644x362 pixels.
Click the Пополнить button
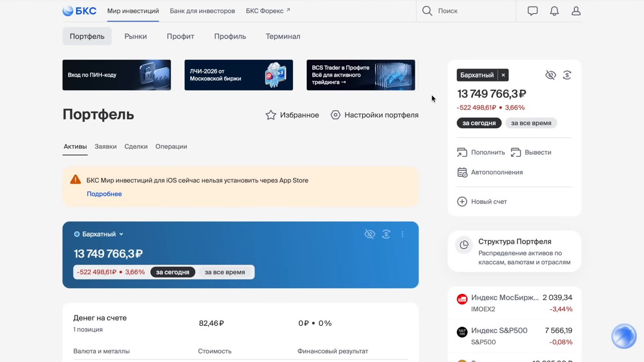click(481, 152)
